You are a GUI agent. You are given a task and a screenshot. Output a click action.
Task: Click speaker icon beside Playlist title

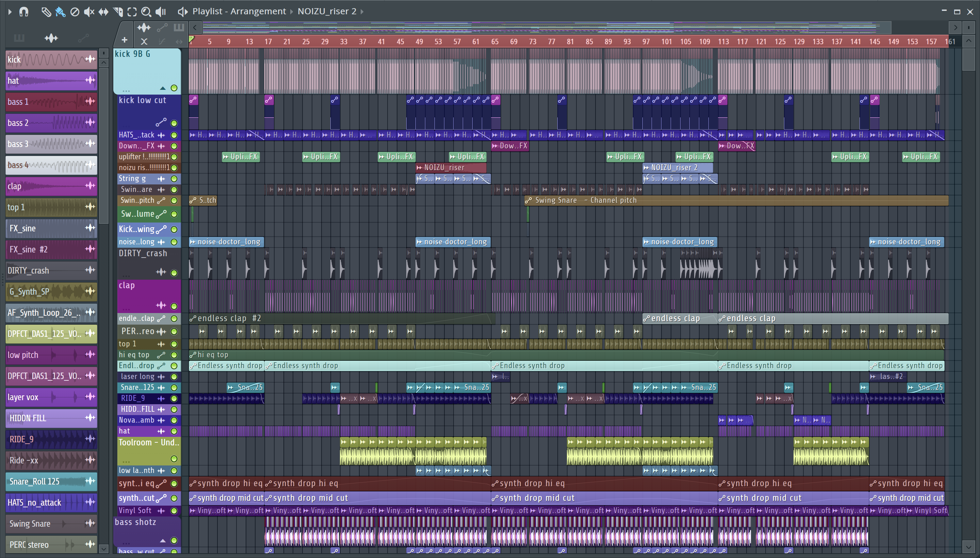(x=182, y=12)
